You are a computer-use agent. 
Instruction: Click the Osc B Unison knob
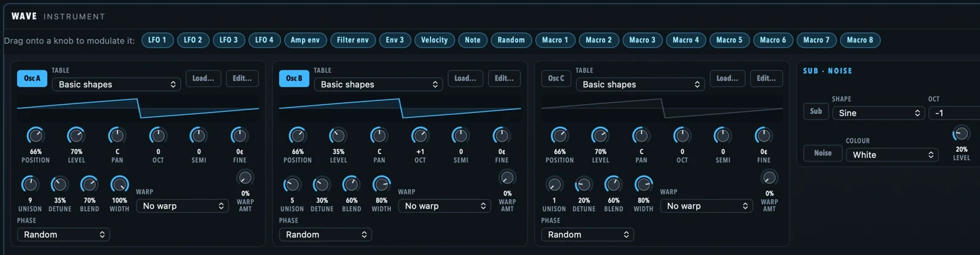tap(292, 184)
